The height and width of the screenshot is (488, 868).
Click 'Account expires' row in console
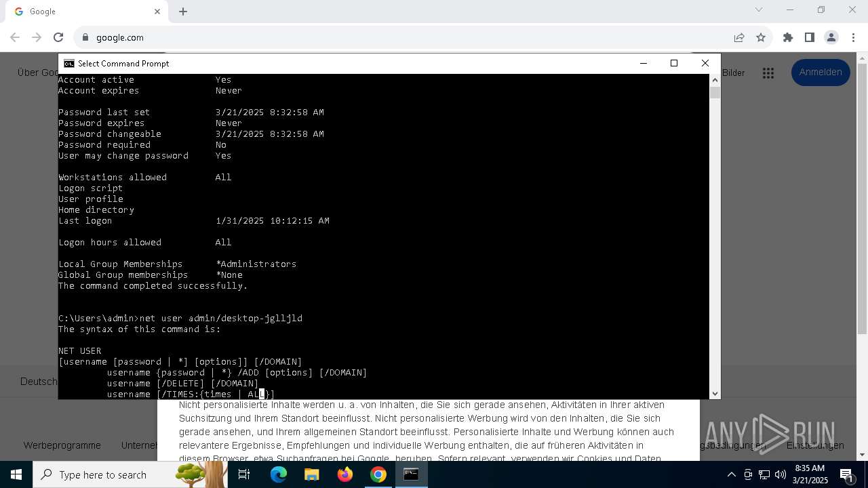pyautogui.click(x=150, y=90)
